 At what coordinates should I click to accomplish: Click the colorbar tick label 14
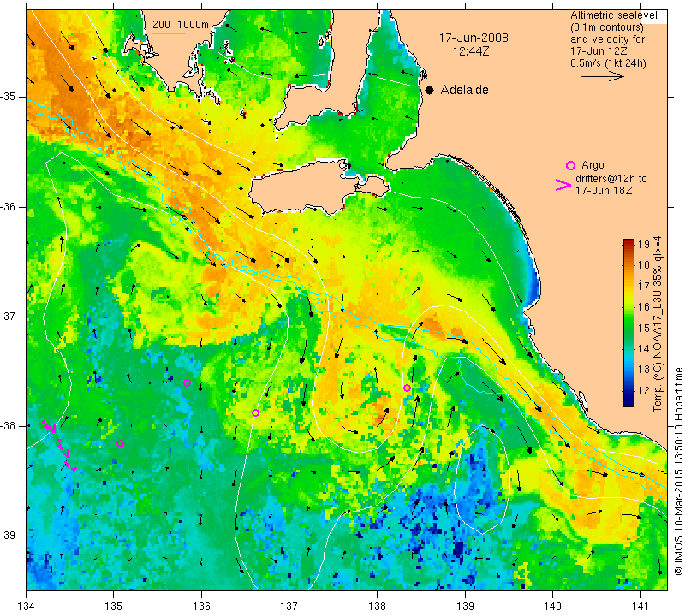tap(644, 348)
